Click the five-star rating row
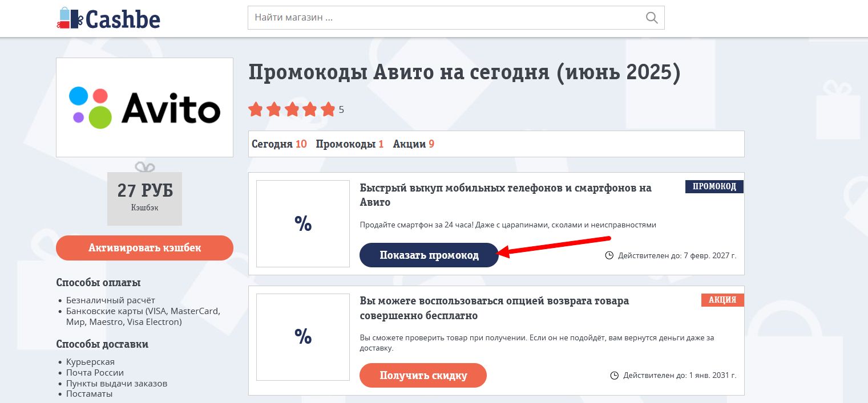This screenshot has height=403, width=868. tap(292, 109)
